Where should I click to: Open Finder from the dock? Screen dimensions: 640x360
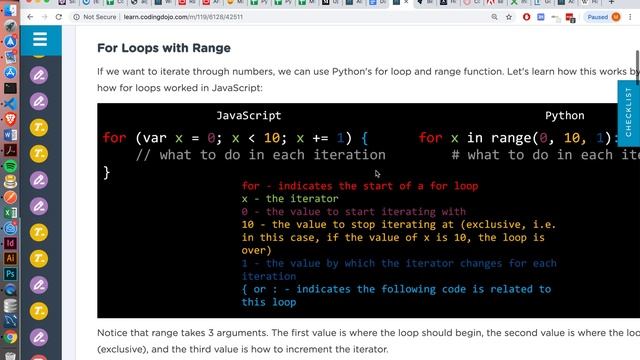point(10,10)
